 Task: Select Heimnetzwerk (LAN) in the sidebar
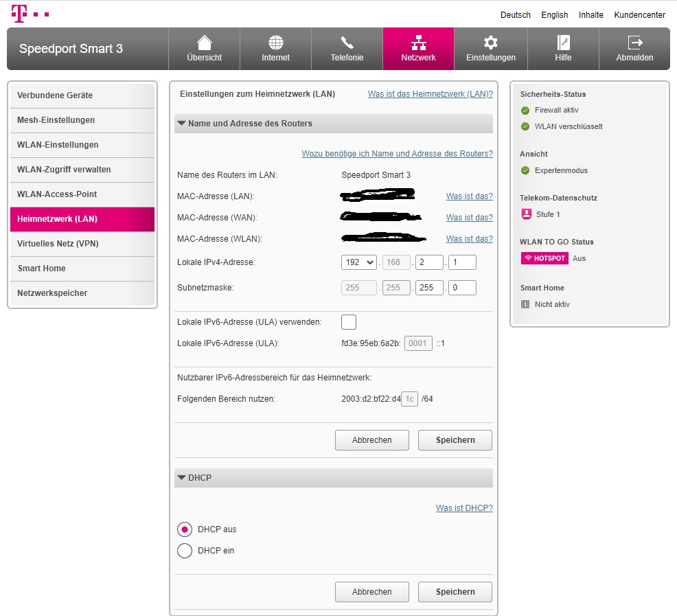pyautogui.click(x=82, y=219)
